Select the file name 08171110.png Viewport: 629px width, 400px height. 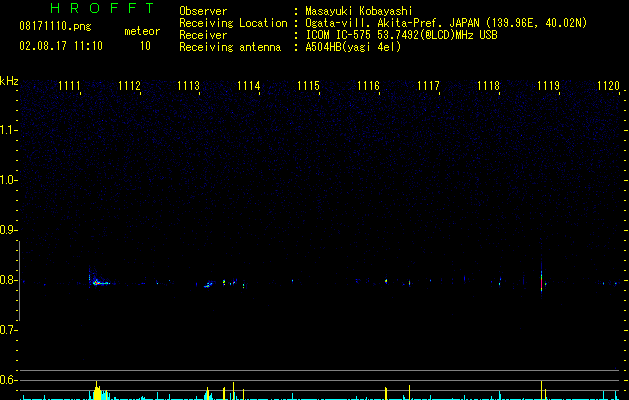coord(55,27)
